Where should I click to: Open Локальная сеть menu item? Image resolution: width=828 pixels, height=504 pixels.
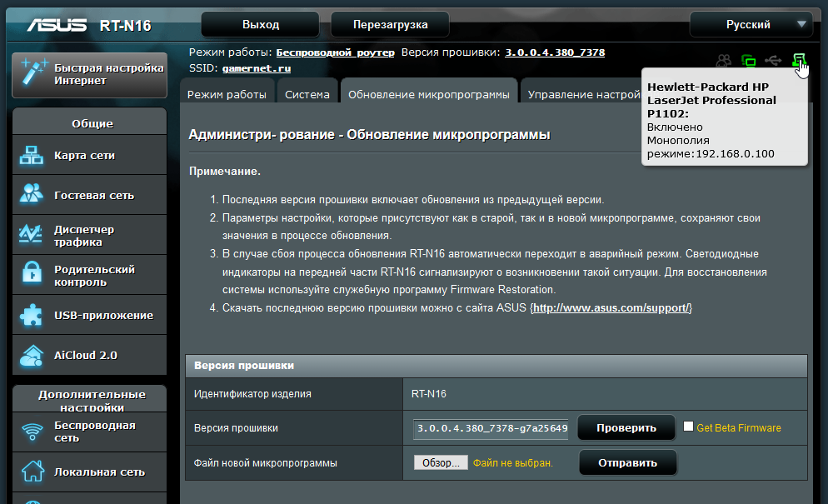(89, 472)
